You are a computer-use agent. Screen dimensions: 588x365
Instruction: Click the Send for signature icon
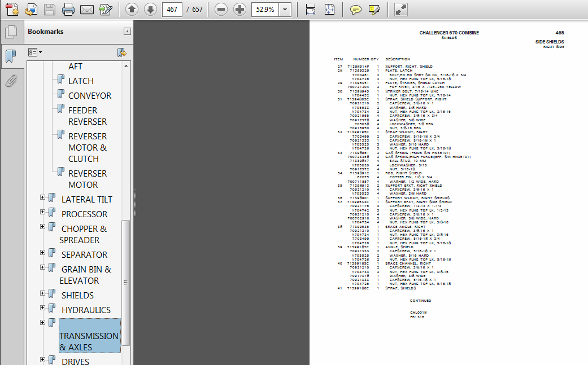click(x=106, y=10)
